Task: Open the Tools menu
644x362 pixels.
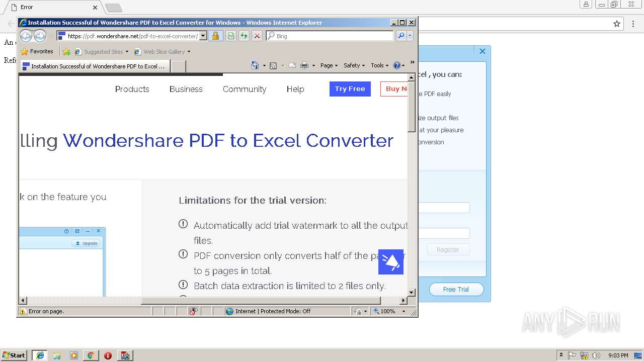Action: tap(380, 65)
